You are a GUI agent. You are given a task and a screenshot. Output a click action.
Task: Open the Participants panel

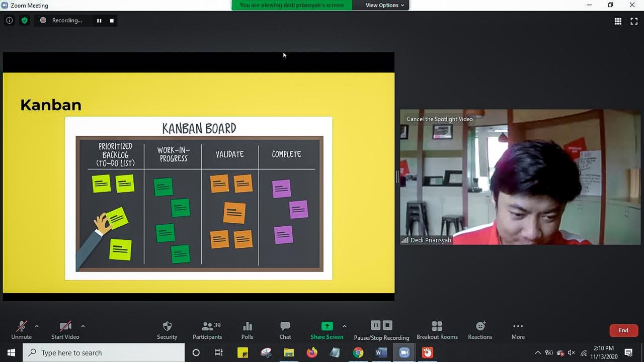(x=207, y=330)
